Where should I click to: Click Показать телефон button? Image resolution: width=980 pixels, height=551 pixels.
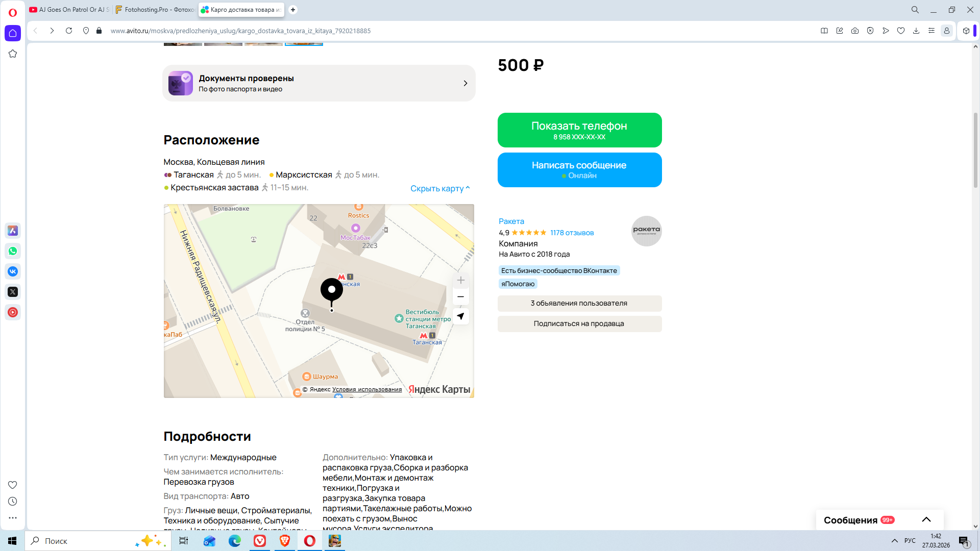pyautogui.click(x=579, y=130)
